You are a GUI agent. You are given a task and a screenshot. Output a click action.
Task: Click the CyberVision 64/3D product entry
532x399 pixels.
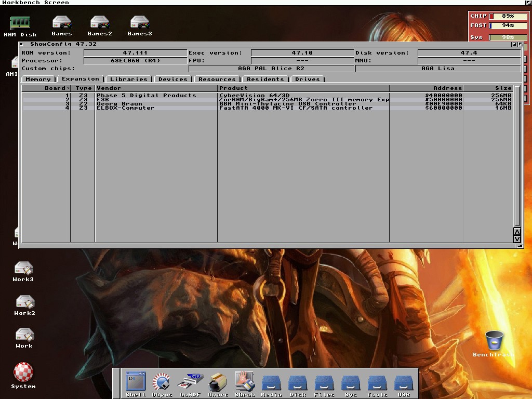pos(255,96)
